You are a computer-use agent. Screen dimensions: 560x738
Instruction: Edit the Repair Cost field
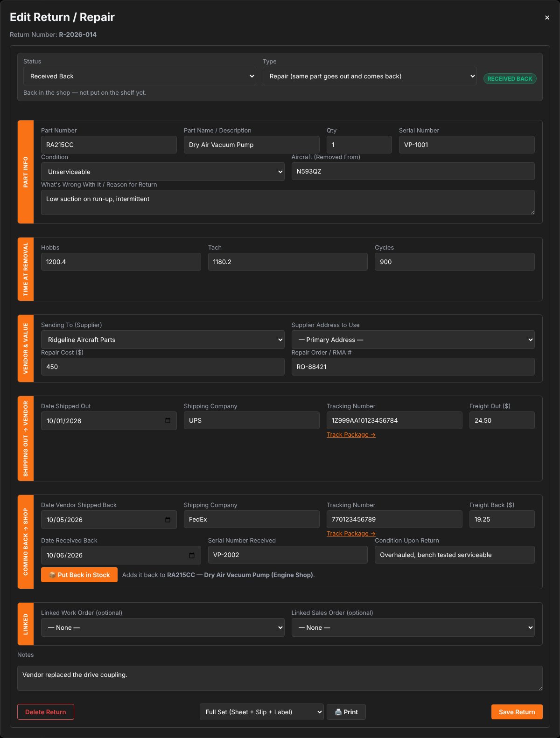click(x=163, y=367)
